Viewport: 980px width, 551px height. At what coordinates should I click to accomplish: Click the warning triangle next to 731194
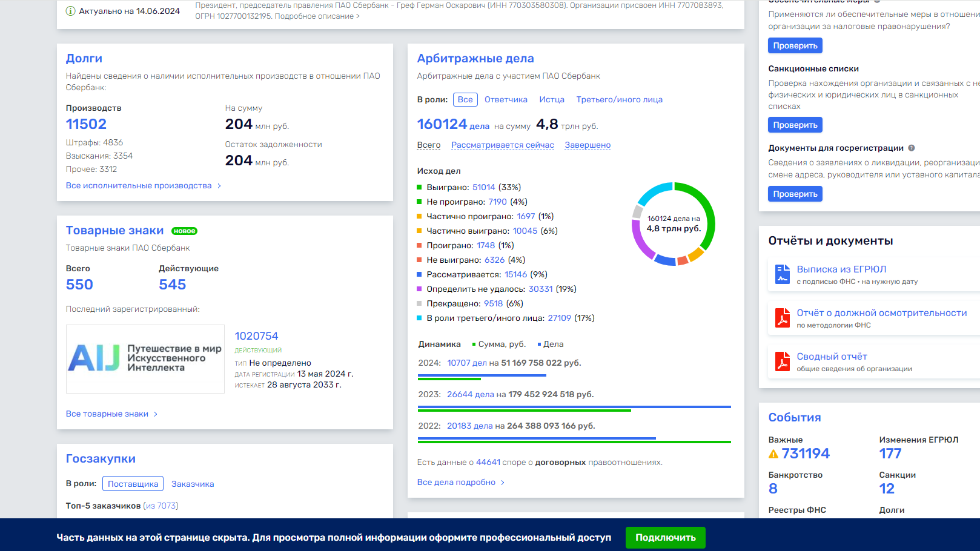click(773, 454)
